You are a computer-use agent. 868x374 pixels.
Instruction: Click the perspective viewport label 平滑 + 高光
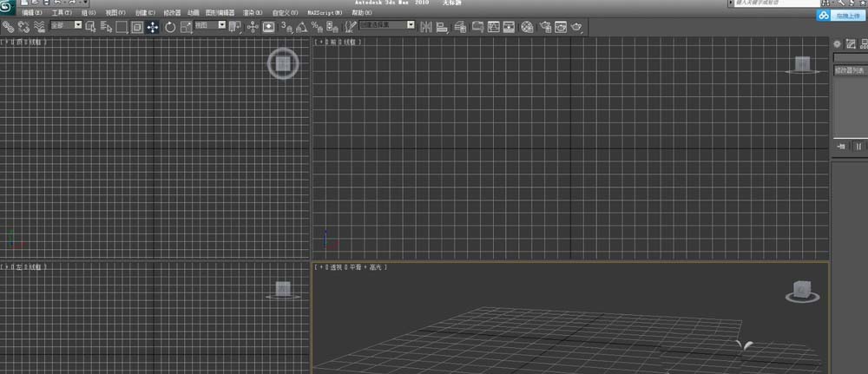click(367, 267)
